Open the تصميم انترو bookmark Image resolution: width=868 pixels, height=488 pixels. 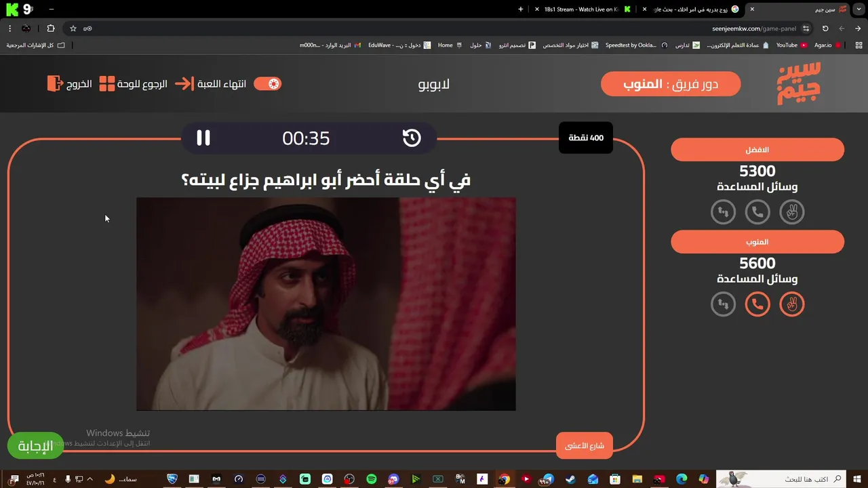click(x=517, y=45)
